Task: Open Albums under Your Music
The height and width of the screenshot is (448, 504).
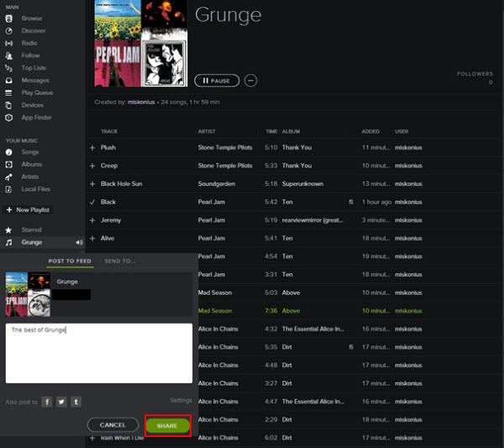Action: (32, 165)
